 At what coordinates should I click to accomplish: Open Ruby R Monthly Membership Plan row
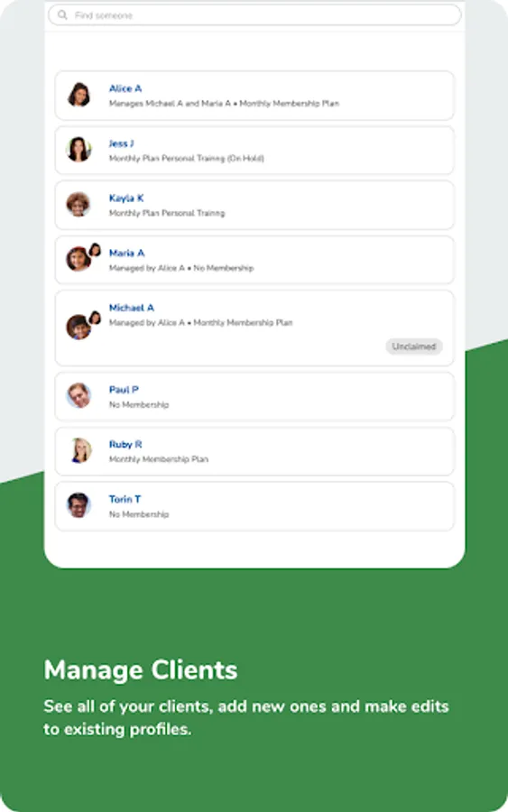pyautogui.click(x=254, y=452)
